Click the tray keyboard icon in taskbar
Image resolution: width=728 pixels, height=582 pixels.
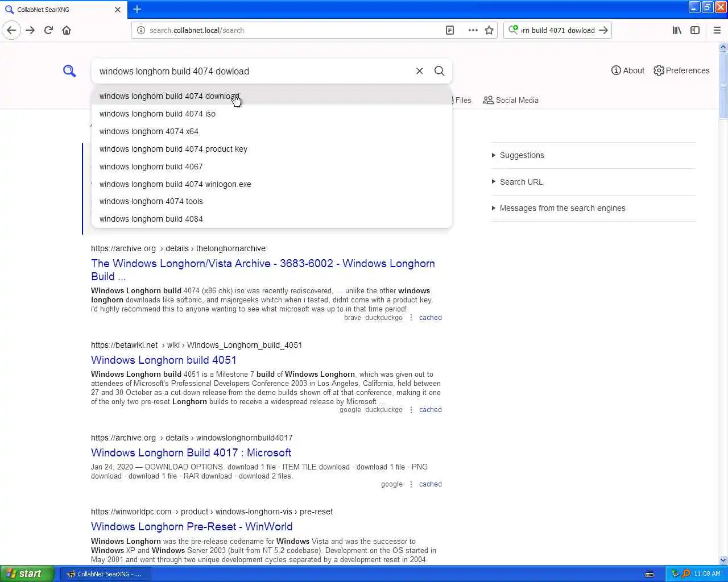coord(650,573)
